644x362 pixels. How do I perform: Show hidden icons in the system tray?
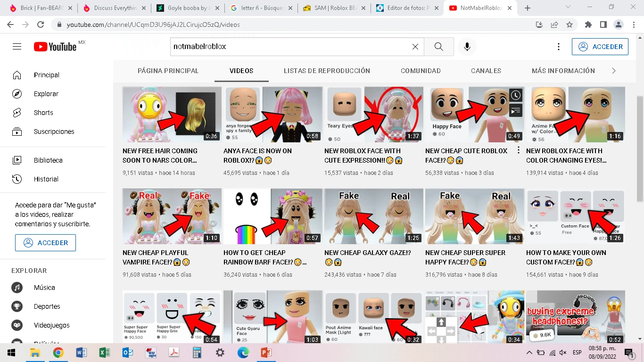pos(529,352)
